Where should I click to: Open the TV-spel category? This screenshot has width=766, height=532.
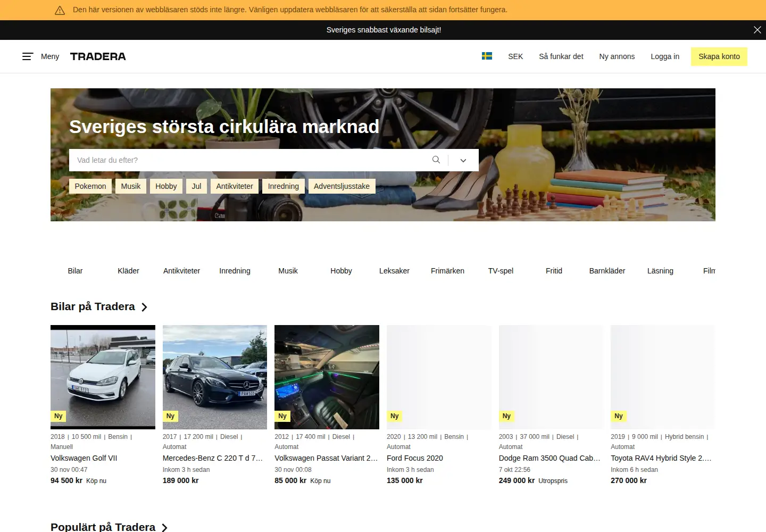tap(501, 271)
